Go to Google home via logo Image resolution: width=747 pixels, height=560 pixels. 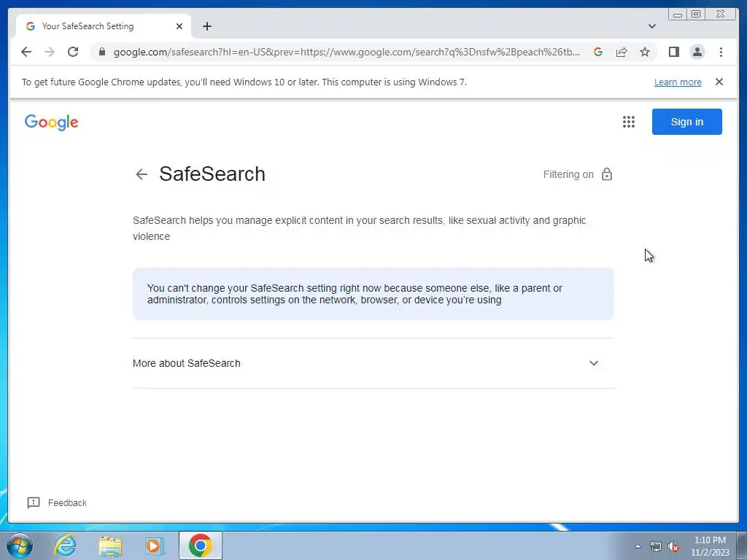coord(52,122)
